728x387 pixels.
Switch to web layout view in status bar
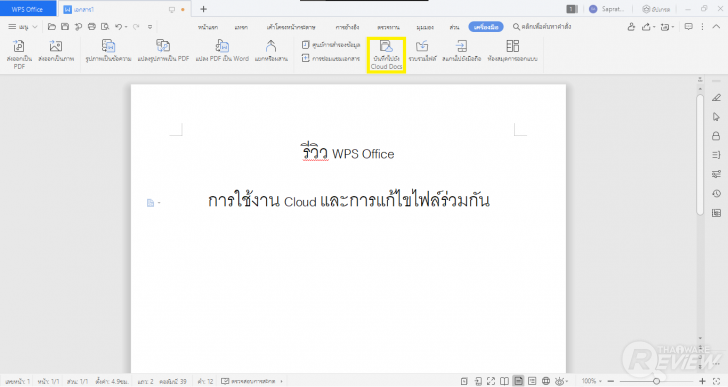click(x=546, y=381)
